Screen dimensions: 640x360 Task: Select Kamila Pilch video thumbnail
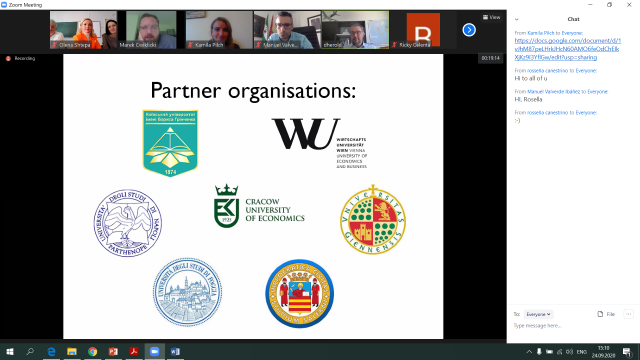(219, 30)
